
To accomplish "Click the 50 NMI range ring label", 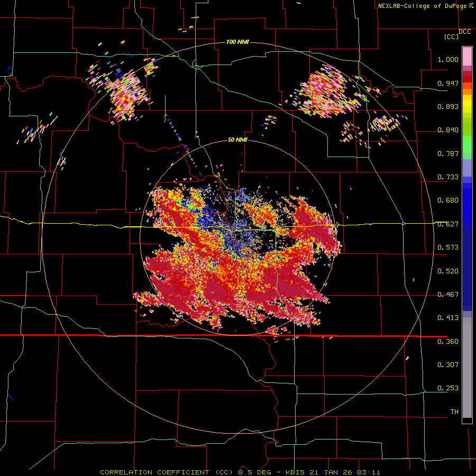I will click(237, 140).
